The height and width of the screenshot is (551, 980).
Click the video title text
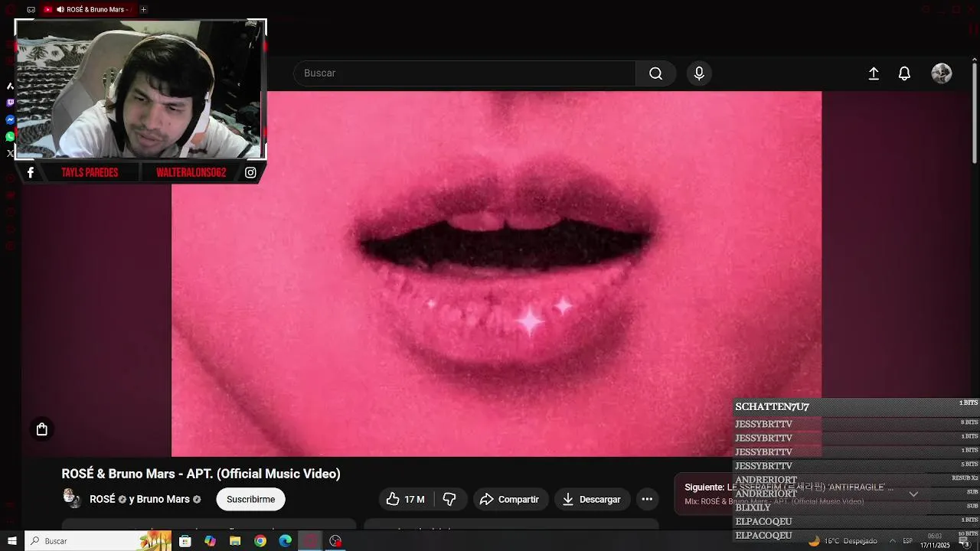(x=201, y=474)
